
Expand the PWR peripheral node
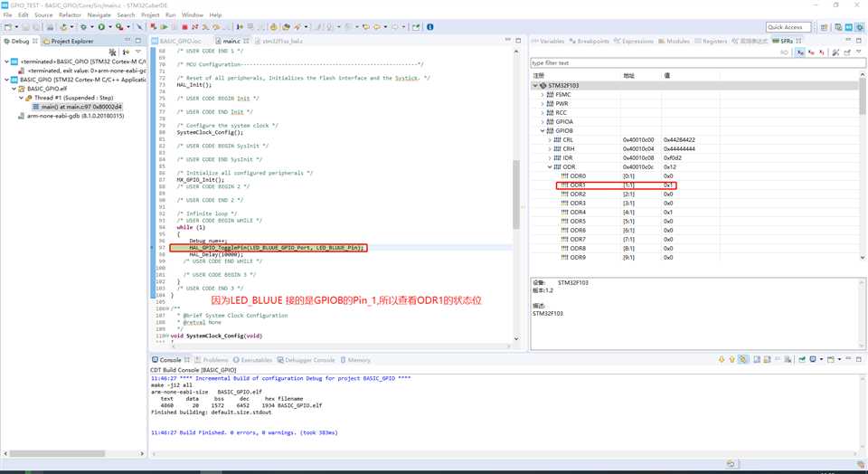coord(542,103)
